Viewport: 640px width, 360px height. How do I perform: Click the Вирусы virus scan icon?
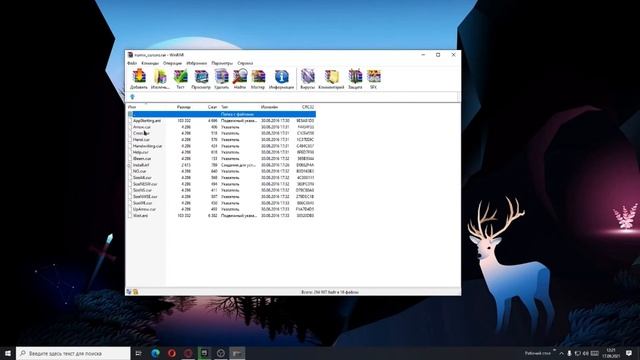307,79
